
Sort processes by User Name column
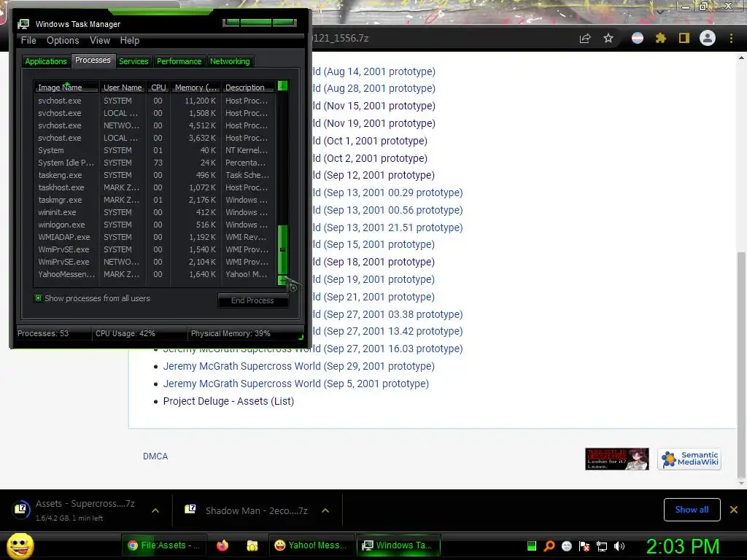click(123, 87)
